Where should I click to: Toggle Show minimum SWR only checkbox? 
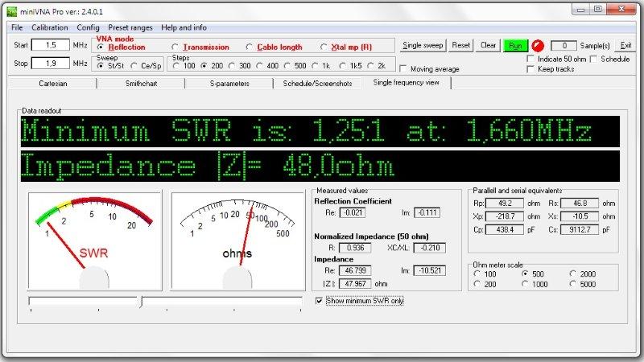point(320,301)
